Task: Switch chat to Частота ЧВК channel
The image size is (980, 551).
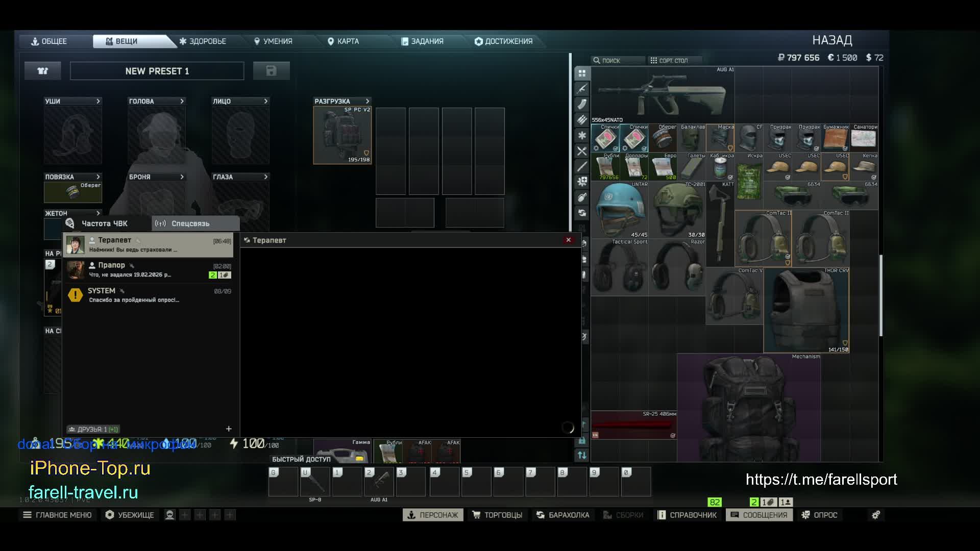Action: pos(105,223)
